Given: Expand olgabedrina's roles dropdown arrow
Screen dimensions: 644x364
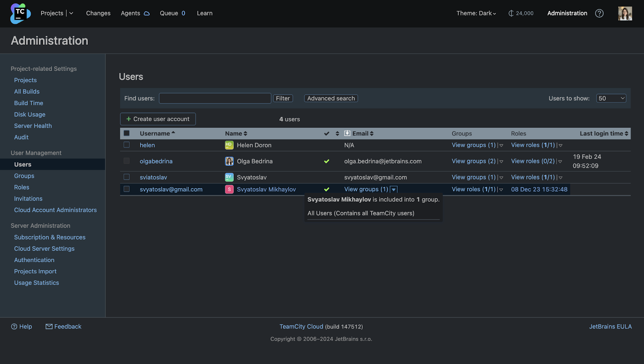Looking at the screenshot, I should 560,161.
